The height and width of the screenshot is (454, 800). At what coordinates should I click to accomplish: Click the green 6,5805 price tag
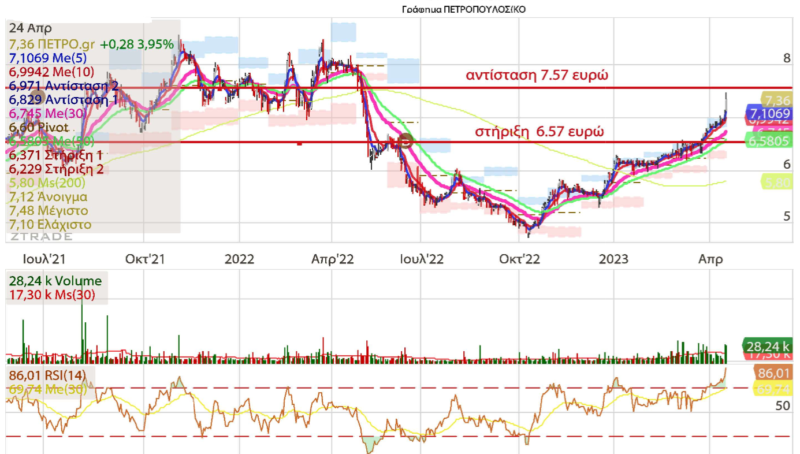[x=770, y=143]
